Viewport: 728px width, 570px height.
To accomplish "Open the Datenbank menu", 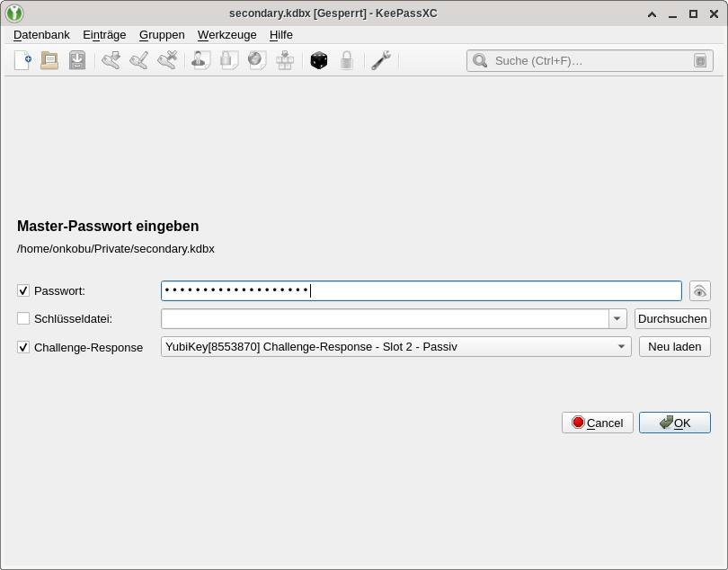I will tap(41, 34).
